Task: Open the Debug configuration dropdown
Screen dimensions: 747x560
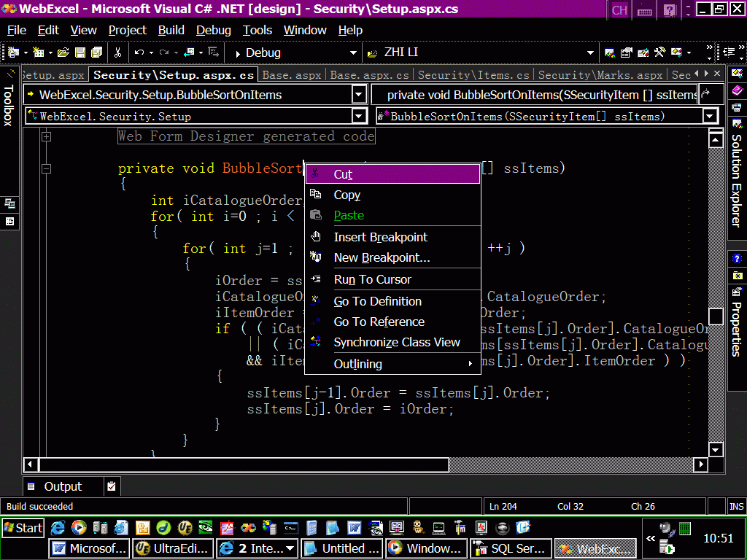Action: (353, 52)
